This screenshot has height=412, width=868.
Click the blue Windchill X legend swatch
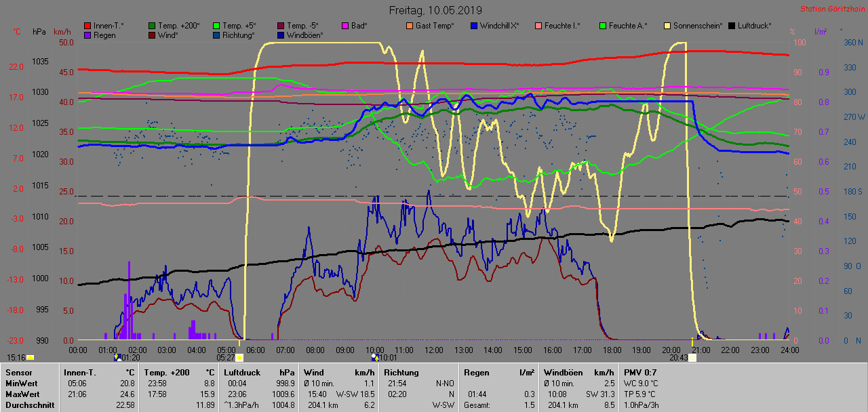click(474, 26)
